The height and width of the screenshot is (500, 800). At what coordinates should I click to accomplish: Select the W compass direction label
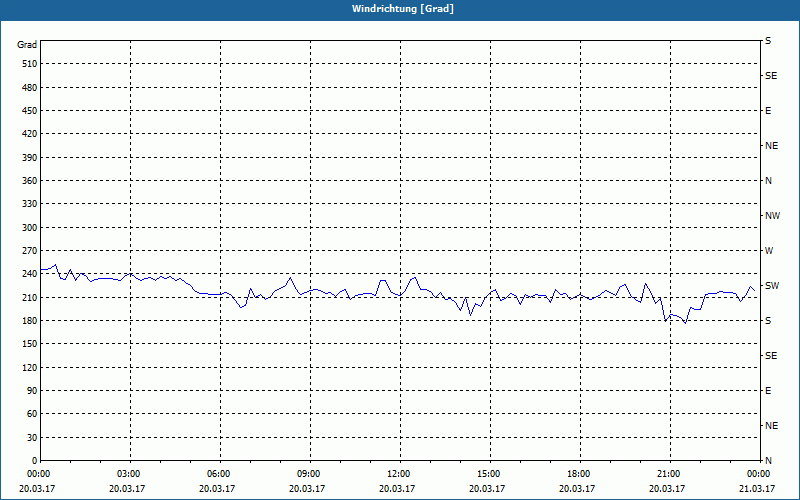(769, 251)
